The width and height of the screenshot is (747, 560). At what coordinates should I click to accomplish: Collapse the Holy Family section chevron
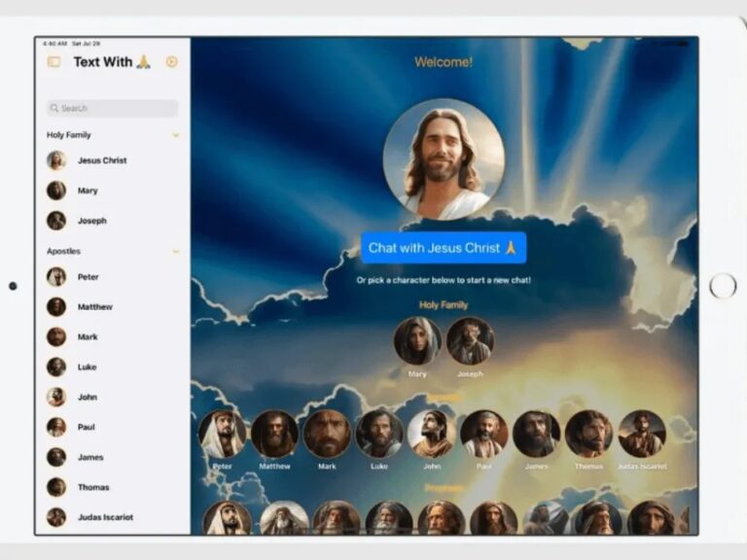pyautogui.click(x=176, y=135)
